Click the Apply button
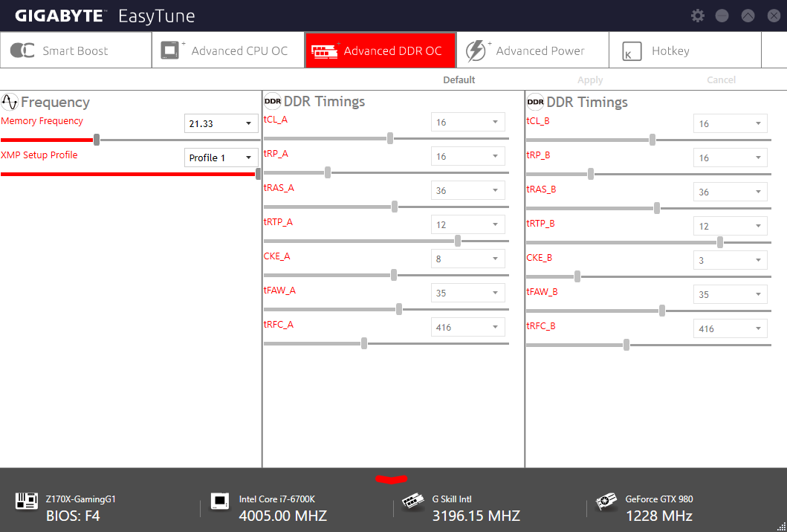787x532 pixels. (x=590, y=80)
